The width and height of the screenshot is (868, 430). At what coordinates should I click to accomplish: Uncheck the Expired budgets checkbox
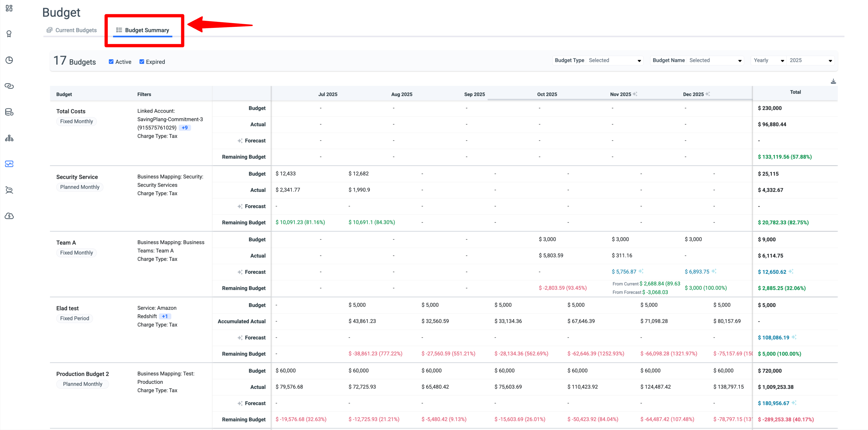pos(142,62)
